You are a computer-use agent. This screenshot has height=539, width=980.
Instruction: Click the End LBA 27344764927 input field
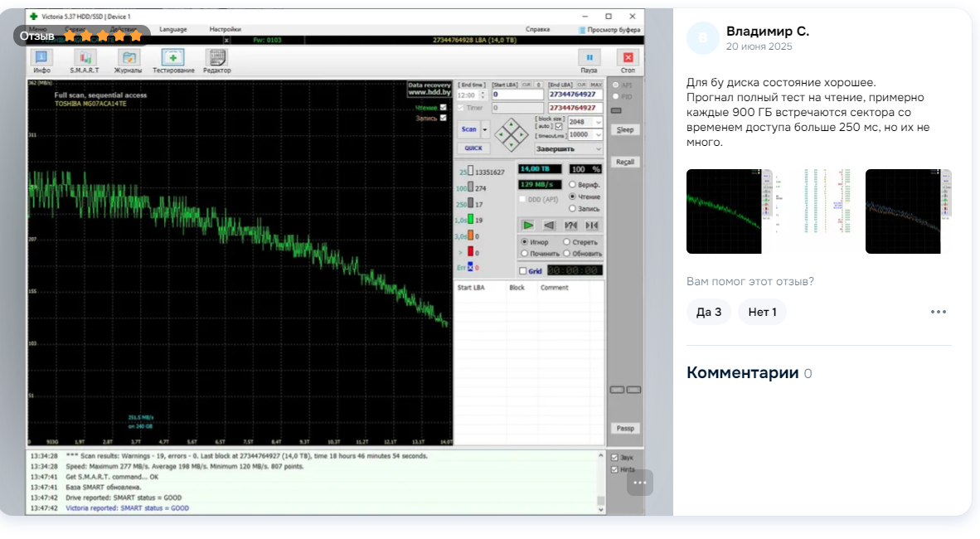point(575,95)
